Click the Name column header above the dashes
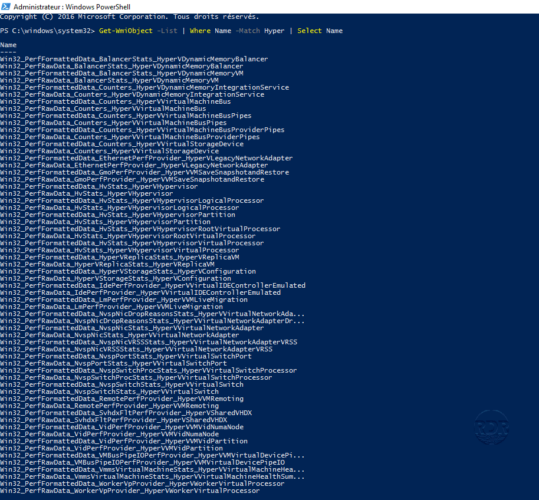 click(8, 45)
